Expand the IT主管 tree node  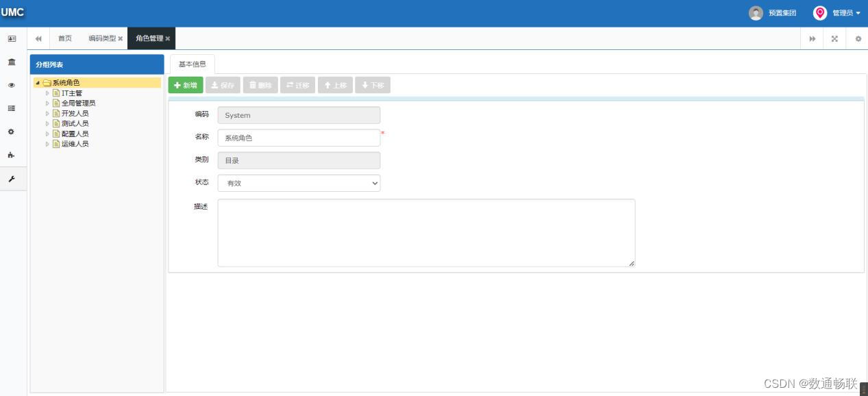coord(47,93)
